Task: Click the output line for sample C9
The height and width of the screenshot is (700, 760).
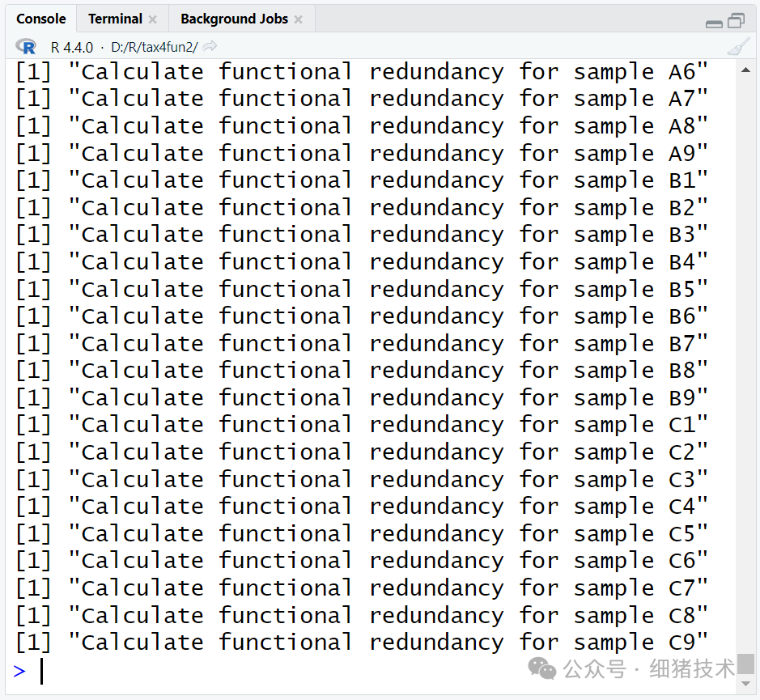Action: (x=362, y=643)
